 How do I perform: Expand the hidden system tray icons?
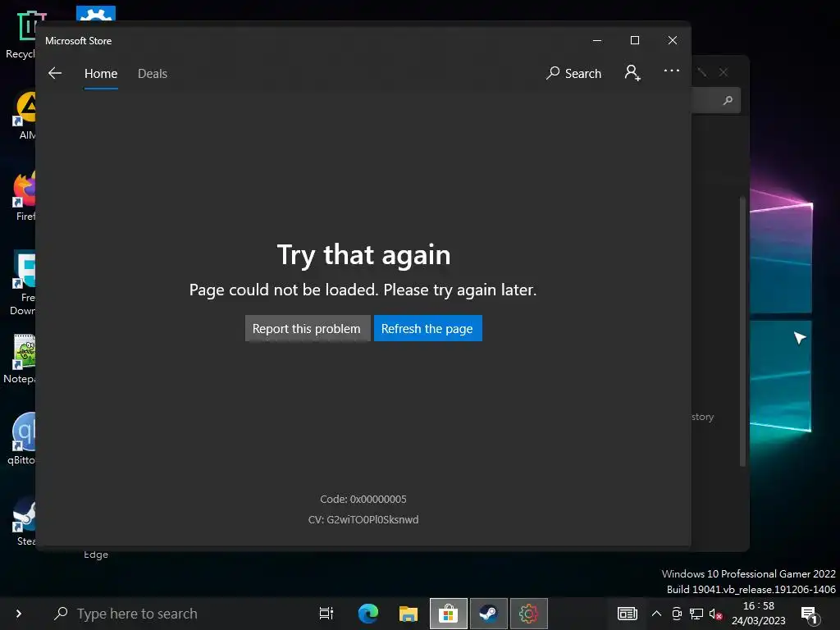656,614
